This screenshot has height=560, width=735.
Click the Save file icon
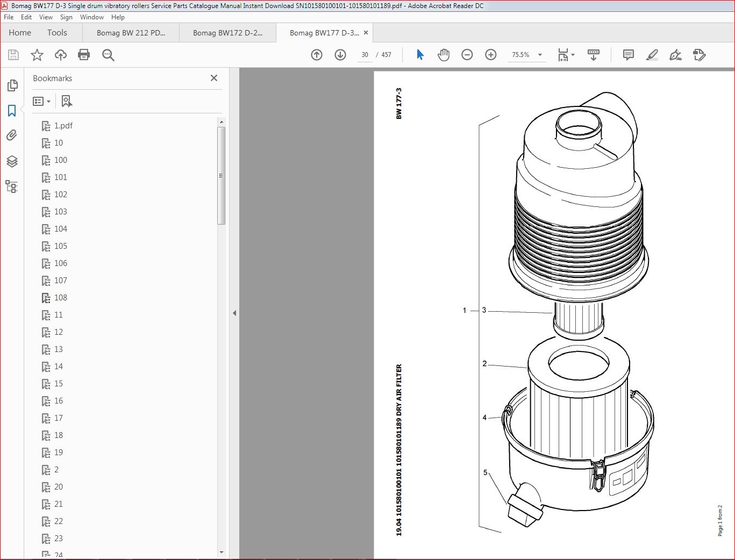tap(13, 55)
